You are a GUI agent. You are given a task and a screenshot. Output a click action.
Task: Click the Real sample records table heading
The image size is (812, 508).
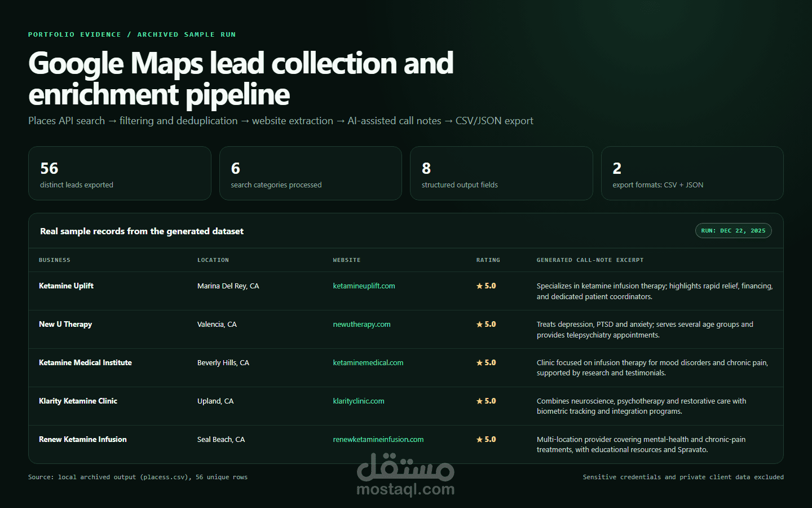142,231
